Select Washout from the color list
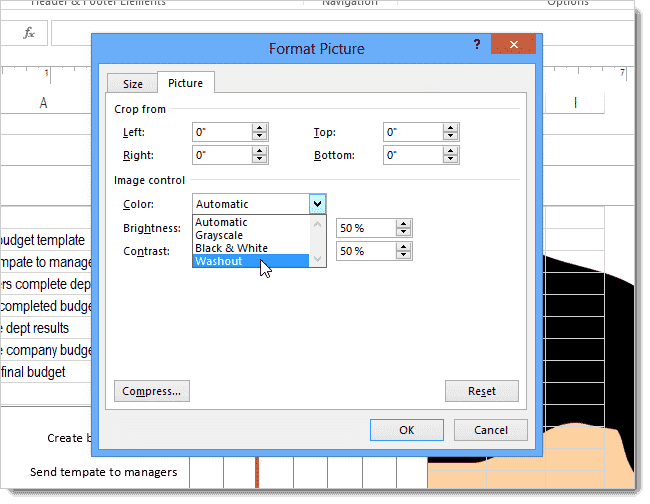650x504 pixels. click(251, 261)
